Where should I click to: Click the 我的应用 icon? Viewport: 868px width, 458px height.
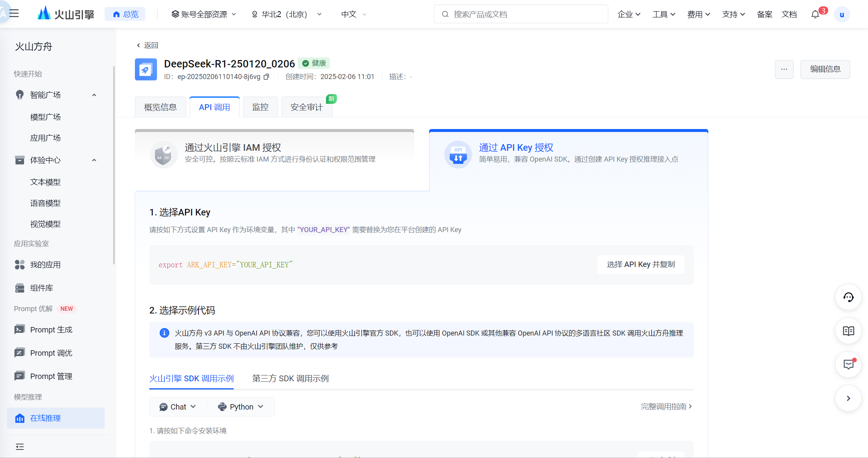pos(20,265)
